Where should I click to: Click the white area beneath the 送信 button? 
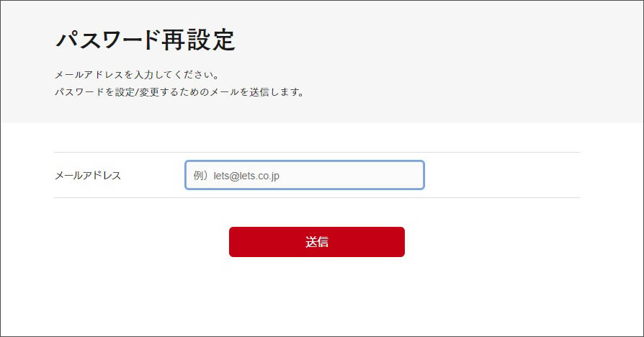tap(317, 295)
